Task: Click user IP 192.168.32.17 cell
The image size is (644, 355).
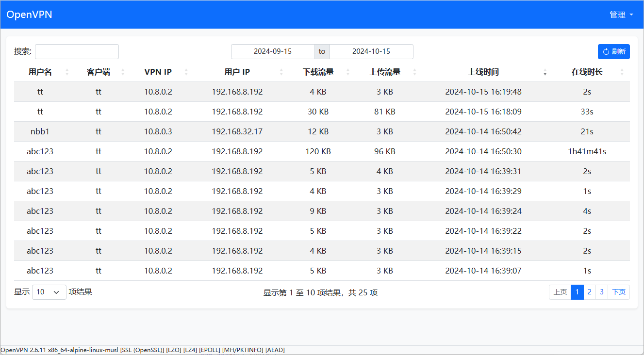Action: click(x=237, y=131)
